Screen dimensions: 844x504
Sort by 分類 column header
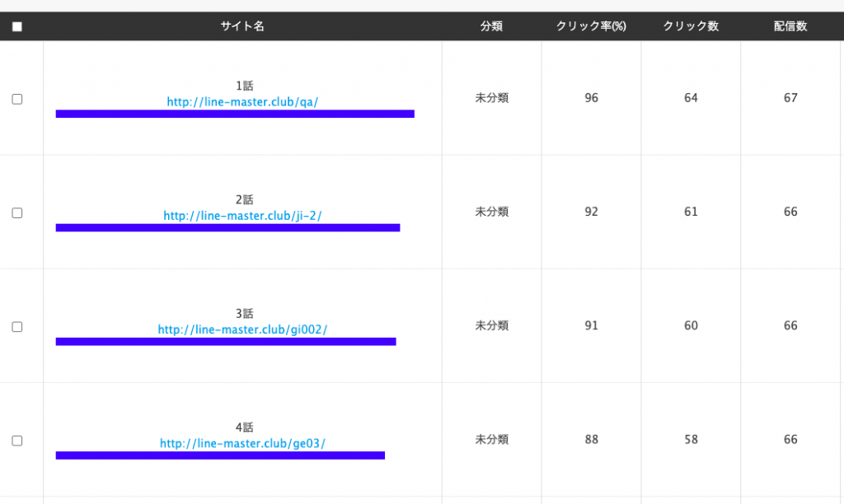491,26
